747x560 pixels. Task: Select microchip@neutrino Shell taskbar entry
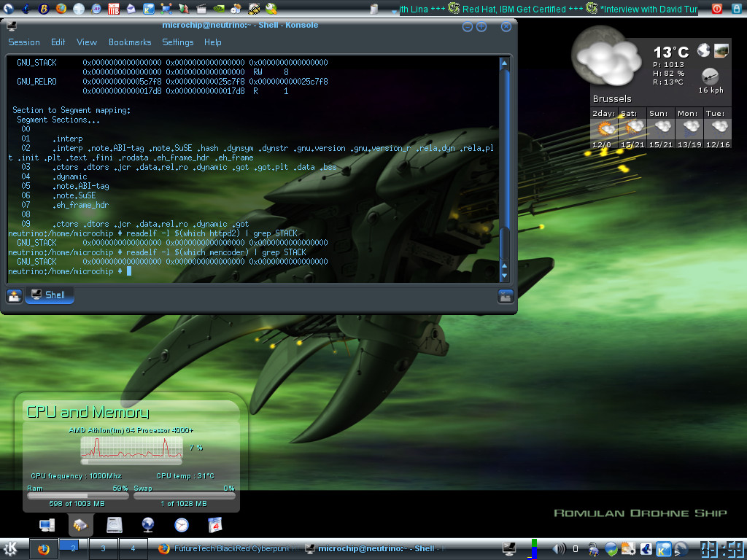tap(374, 549)
